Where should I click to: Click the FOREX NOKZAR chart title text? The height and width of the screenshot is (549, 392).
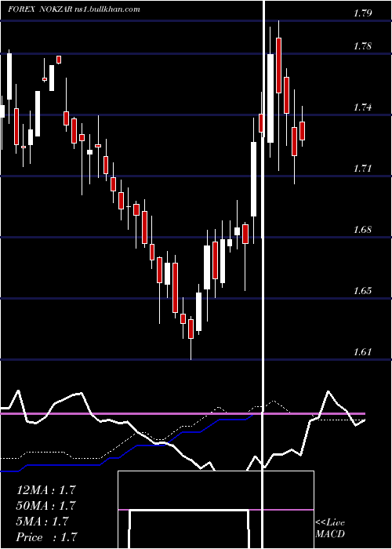(74, 9)
